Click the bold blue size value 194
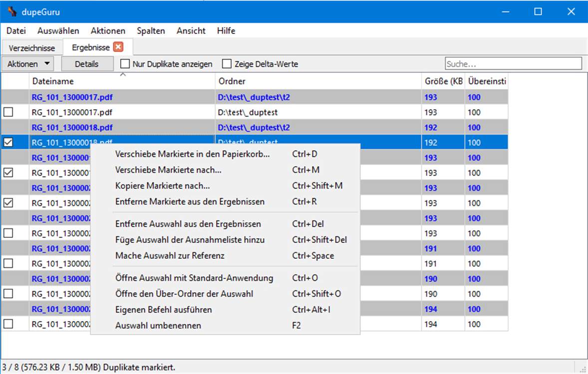The width and height of the screenshot is (588, 374). pos(430,309)
